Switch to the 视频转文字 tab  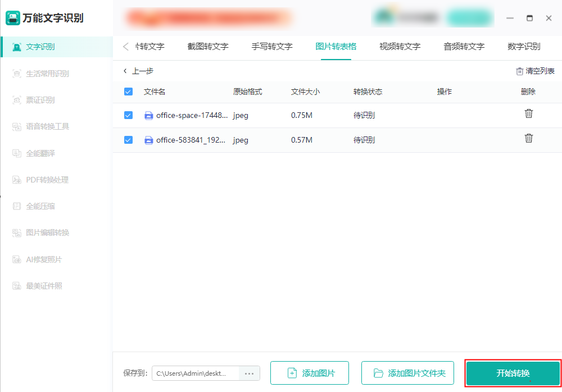[x=400, y=47]
